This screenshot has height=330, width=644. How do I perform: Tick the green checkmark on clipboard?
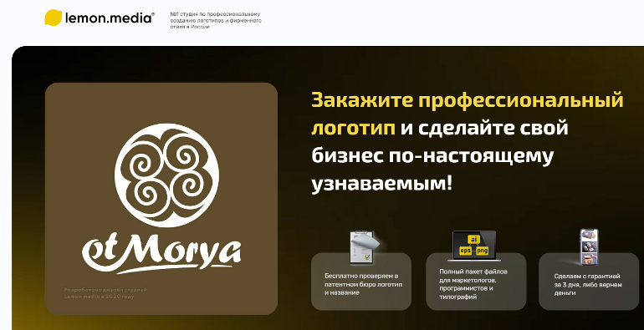(368, 257)
